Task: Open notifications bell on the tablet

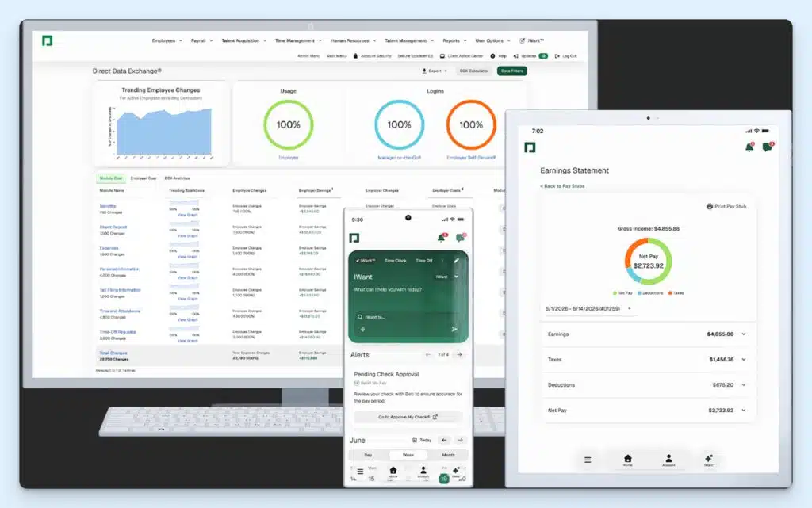Action: [749, 147]
